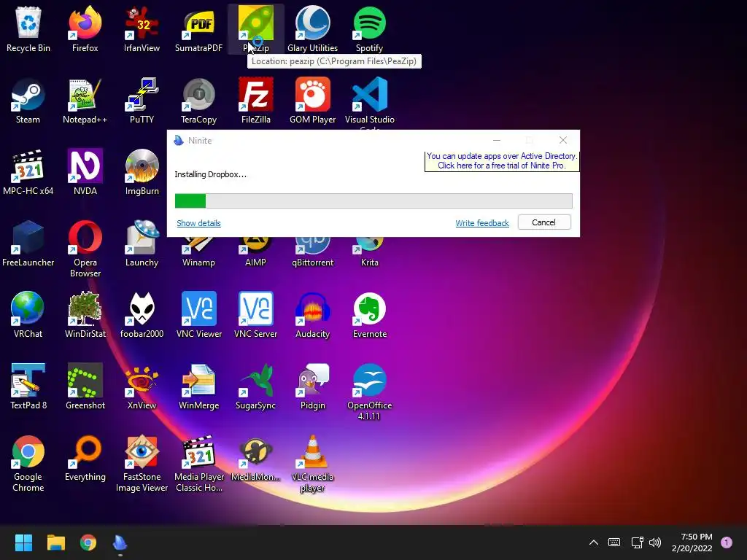This screenshot has width=747, height=560.
Task: Select the FreeLauncher desktop icon
Action: pos(28,244)
